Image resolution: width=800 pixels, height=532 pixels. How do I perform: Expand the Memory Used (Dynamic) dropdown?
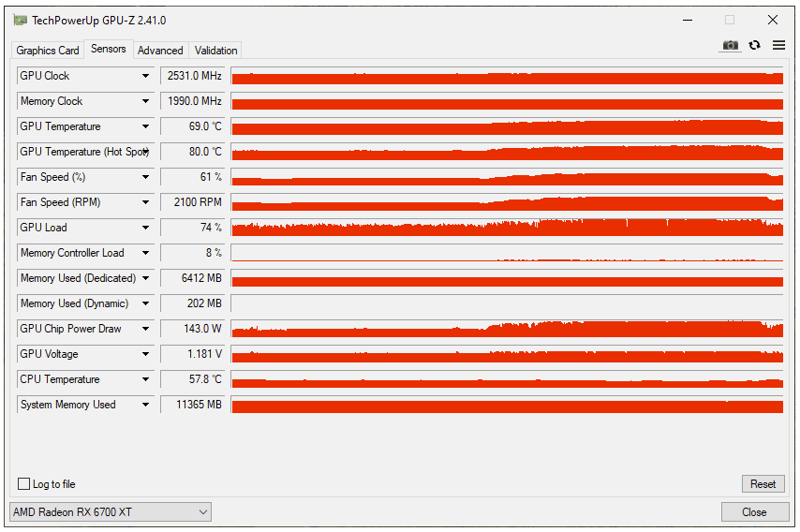click(145, 303)
